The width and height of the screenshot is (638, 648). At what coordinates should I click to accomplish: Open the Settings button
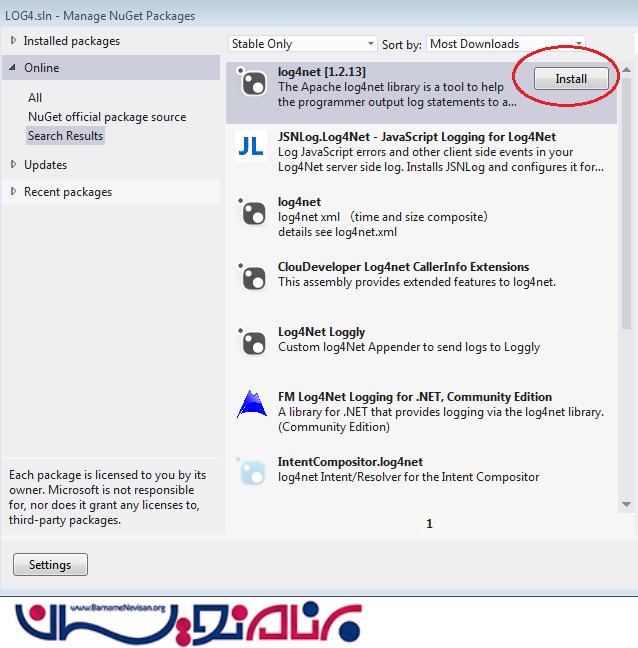pos(50,565)
